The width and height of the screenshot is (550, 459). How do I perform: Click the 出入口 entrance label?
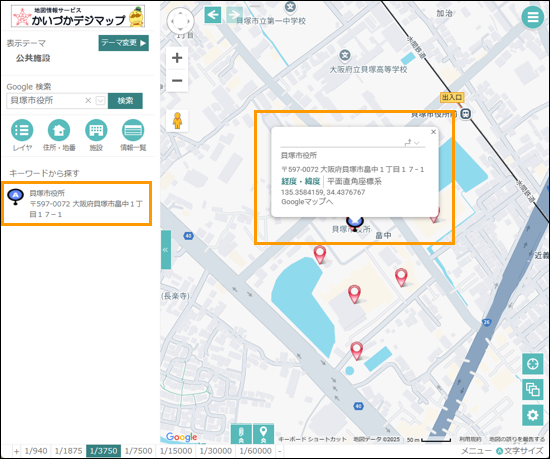pyautogui.click(x=452, y=97)
